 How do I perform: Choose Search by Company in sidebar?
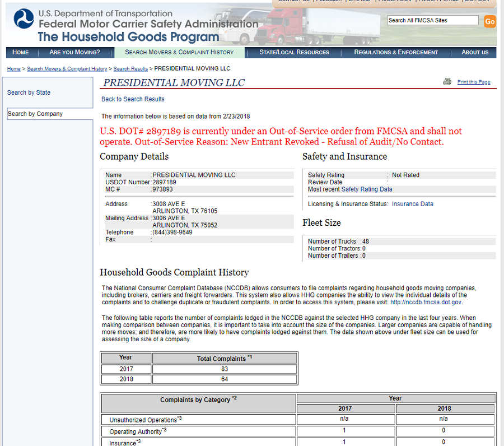click(x=35, y=114)
